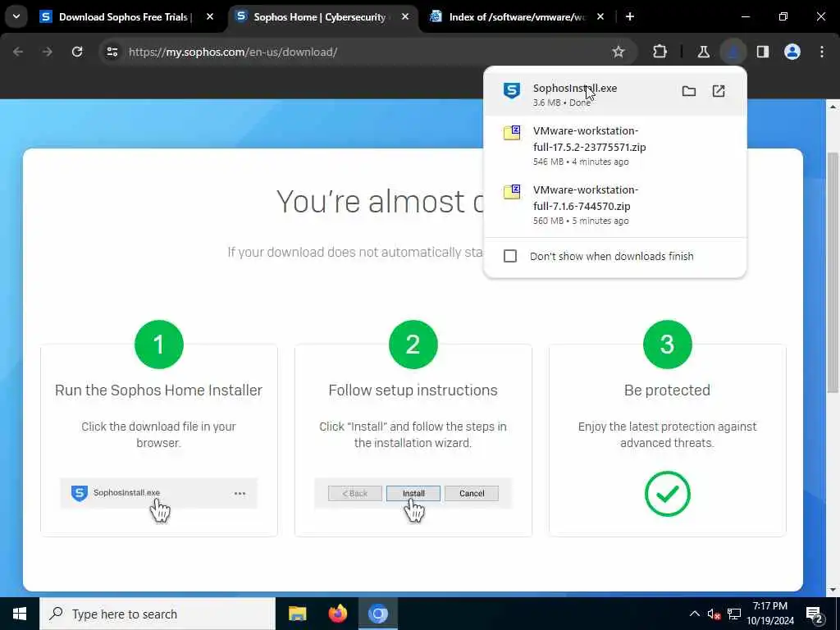Show SophosInstall.exe in folder
This screenshot has width=840, height=630.
tap(689, 91)
